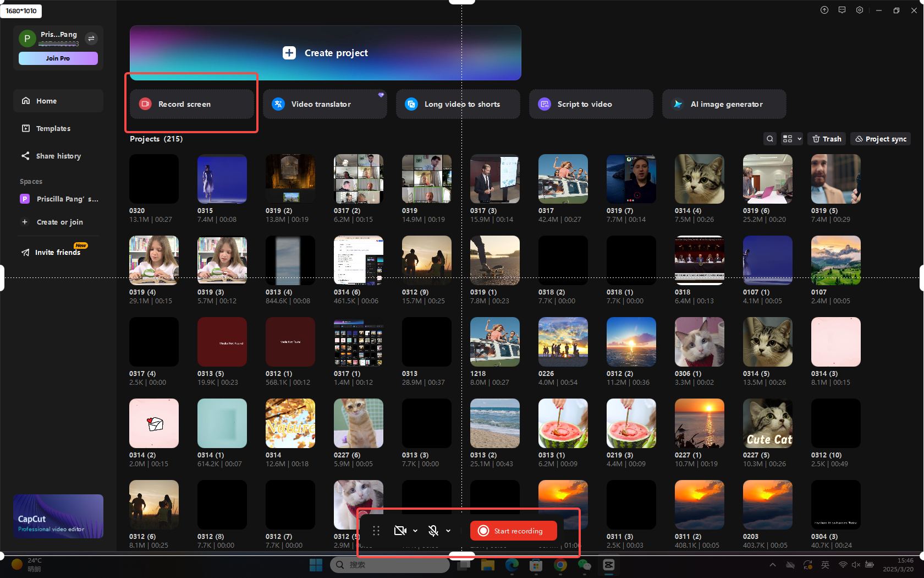Open the Cute Cat thumbnail 0227 (5)

tap(768, 423)
